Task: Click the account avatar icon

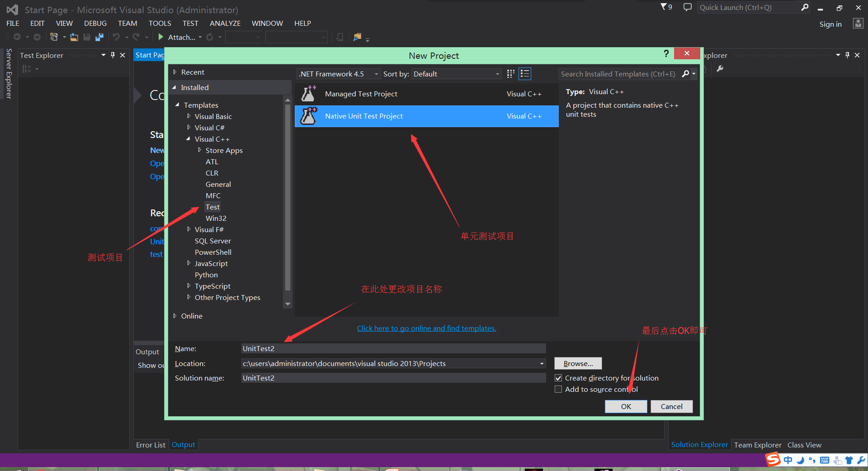Action: point(858,24)
